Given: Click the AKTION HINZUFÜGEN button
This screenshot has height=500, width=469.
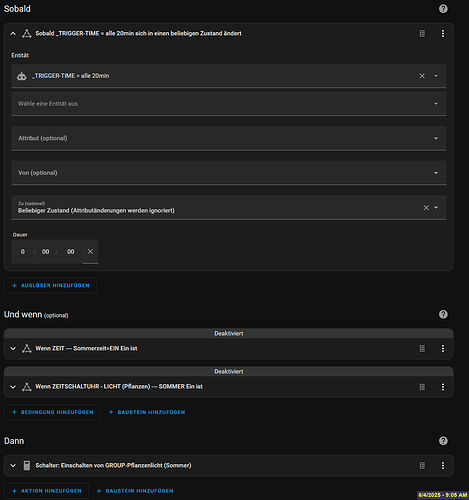Looking at the screenshot, I should pos(46,491).
